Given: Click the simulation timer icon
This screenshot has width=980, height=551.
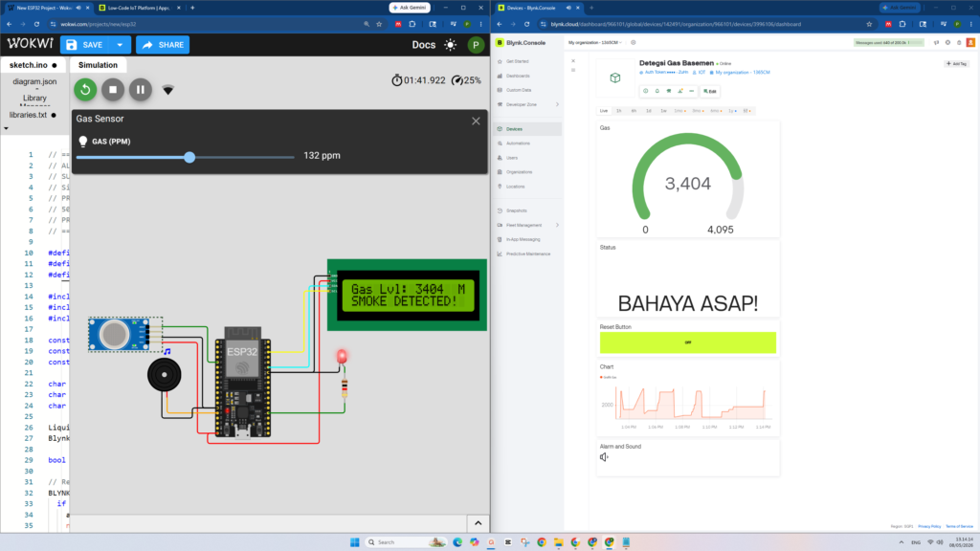Looking at the screenshot, I should click(397, 80).
